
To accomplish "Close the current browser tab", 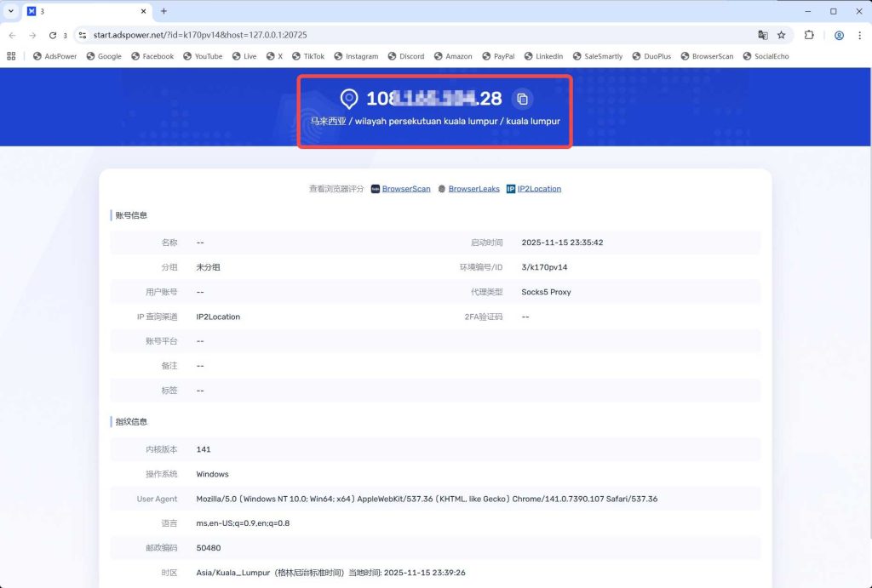I will 141,11.
